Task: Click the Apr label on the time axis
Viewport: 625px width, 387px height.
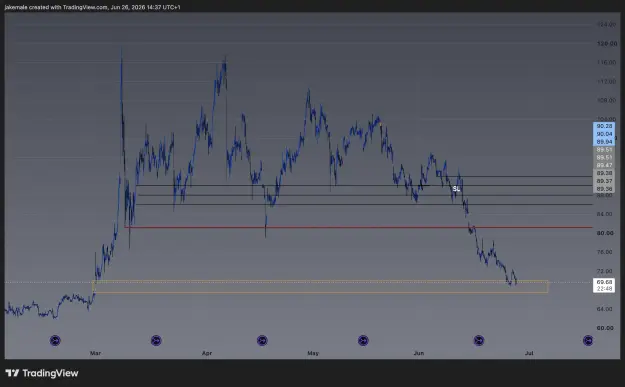Action: coord(207,353)
